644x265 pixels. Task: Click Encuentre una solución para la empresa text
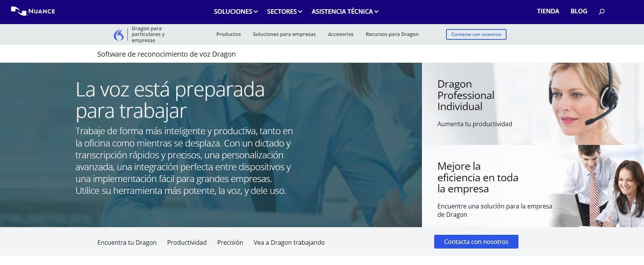(495, 210)
